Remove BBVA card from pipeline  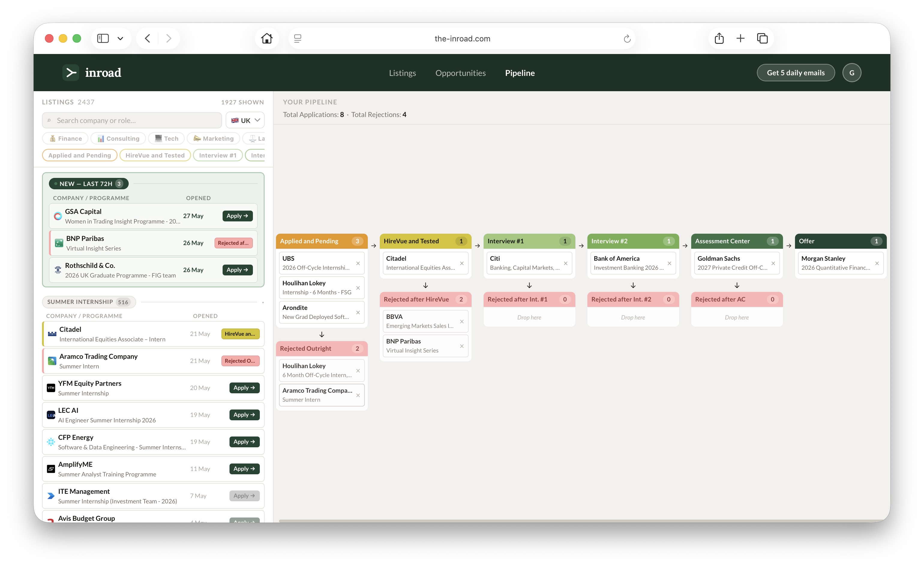point(462,321)
